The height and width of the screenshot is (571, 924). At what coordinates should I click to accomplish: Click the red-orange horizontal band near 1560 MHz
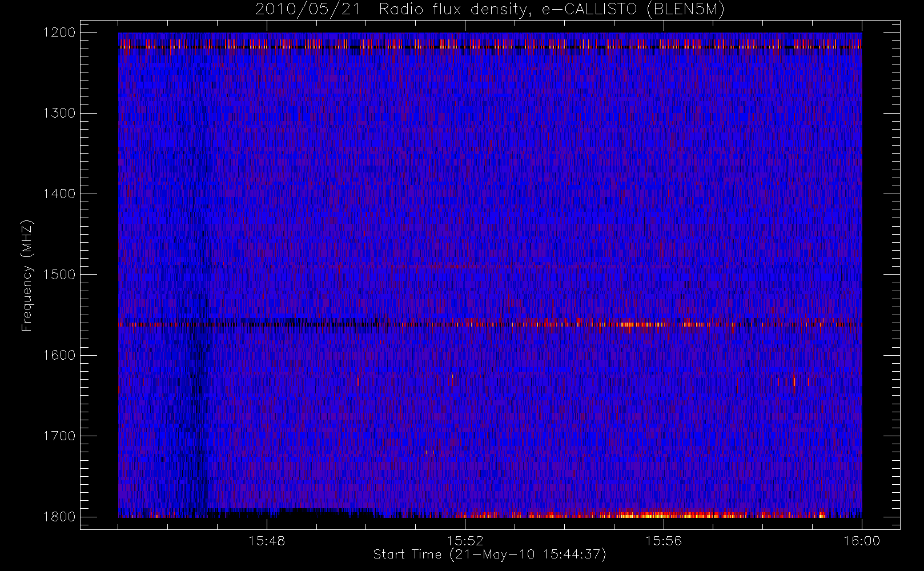pyautogui.click(x=490, y=324)
